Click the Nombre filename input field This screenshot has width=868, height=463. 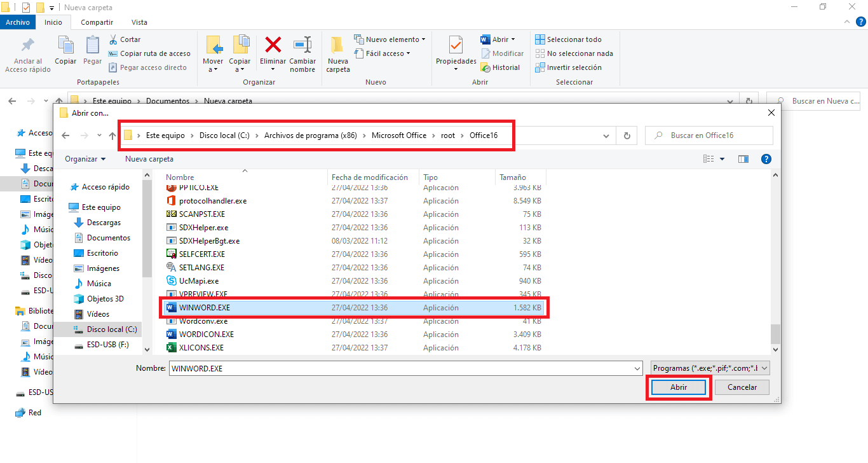point(405,368)
